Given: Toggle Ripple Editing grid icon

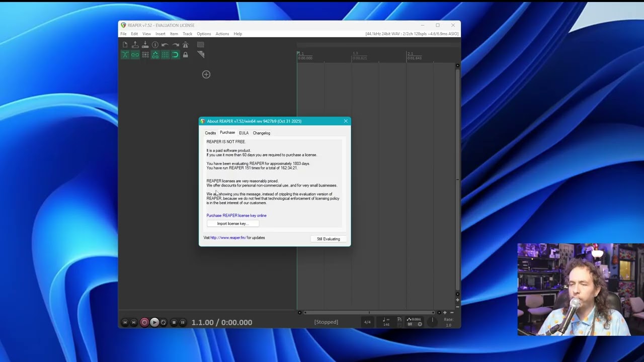Looking at the screenshot, I should point(145,55).
